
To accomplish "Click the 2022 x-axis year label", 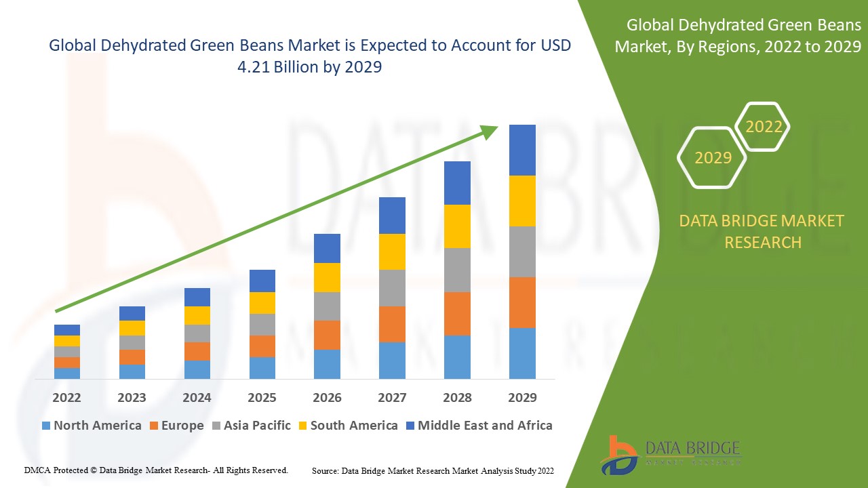I will click(66, 398).
